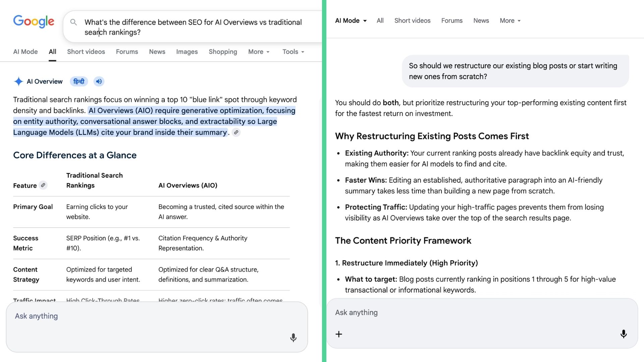Click the search magnifier icon
Screen dimensions: 644x362
[73, 22]
